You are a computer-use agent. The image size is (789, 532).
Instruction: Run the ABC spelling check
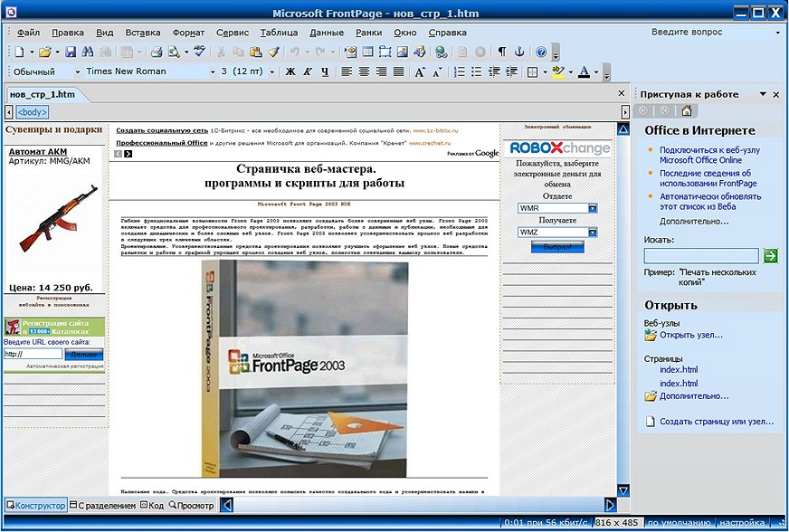[x=199, y=52]
